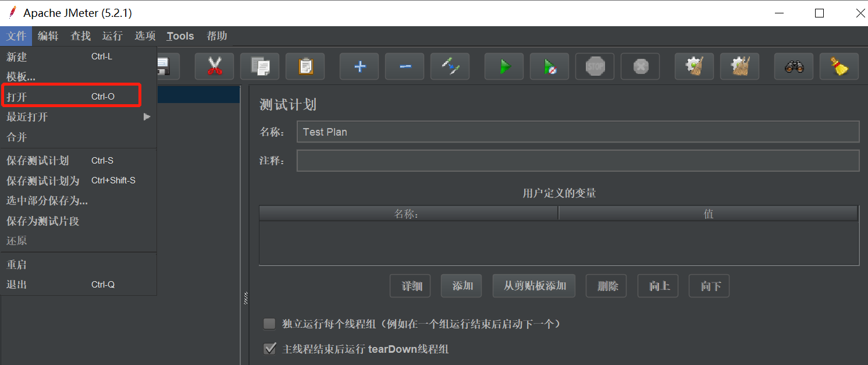This screenshot has height=365, width=868.
Task: Choose 保存测试计划 menu entry
Action: [x=79, y=161]
